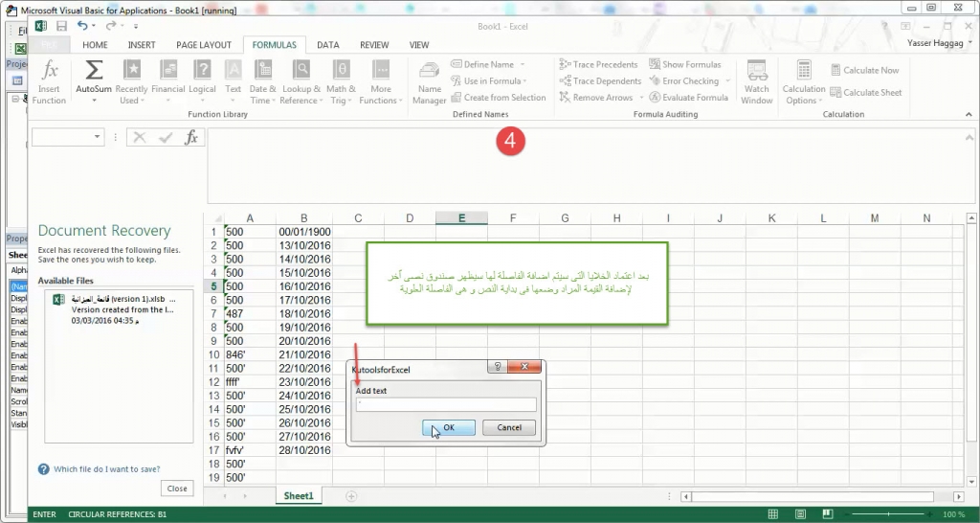Open the Logical functions icon
The height and width of the screenshot is (523, 980).
(x=202, y=82)
